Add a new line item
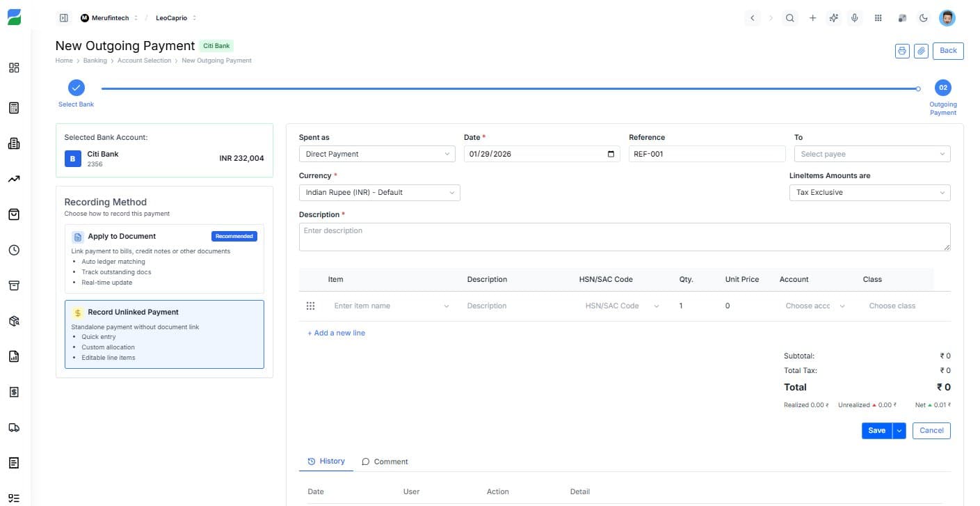Image resolution: width=980 pixels, height=506 pixels. coord(336,333)
